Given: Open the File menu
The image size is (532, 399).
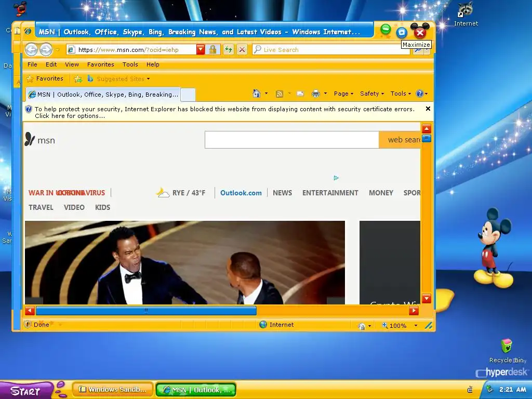Looking at the screenshot, I should [32, 64].
